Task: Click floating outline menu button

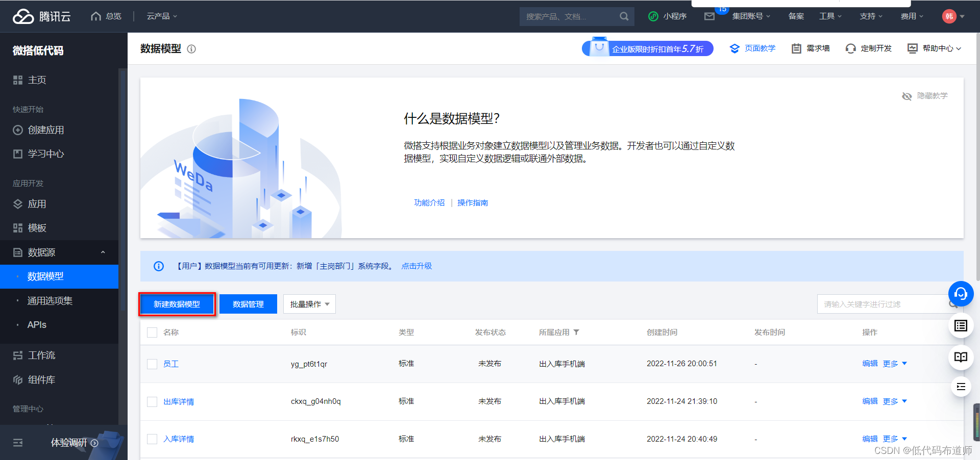Action: 961,387
